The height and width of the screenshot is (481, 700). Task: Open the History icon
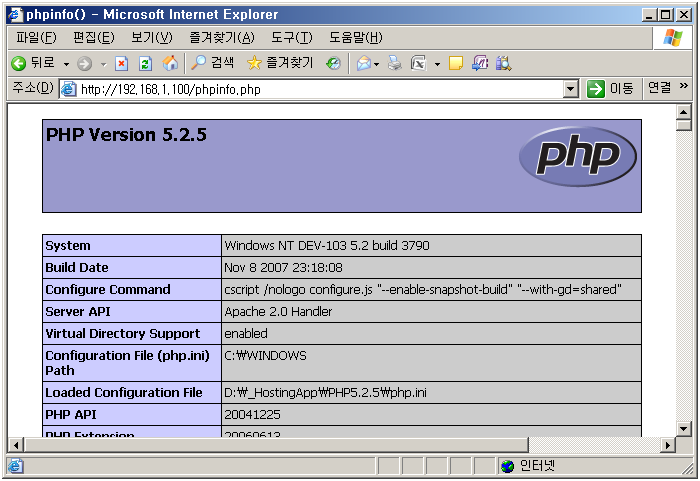coord(333,63)
